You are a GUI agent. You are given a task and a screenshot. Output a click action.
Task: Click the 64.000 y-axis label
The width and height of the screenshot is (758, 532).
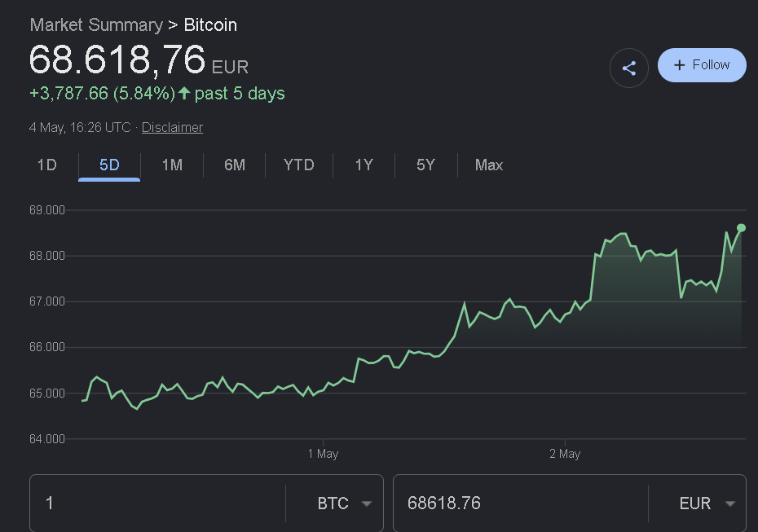click(47, 439)
